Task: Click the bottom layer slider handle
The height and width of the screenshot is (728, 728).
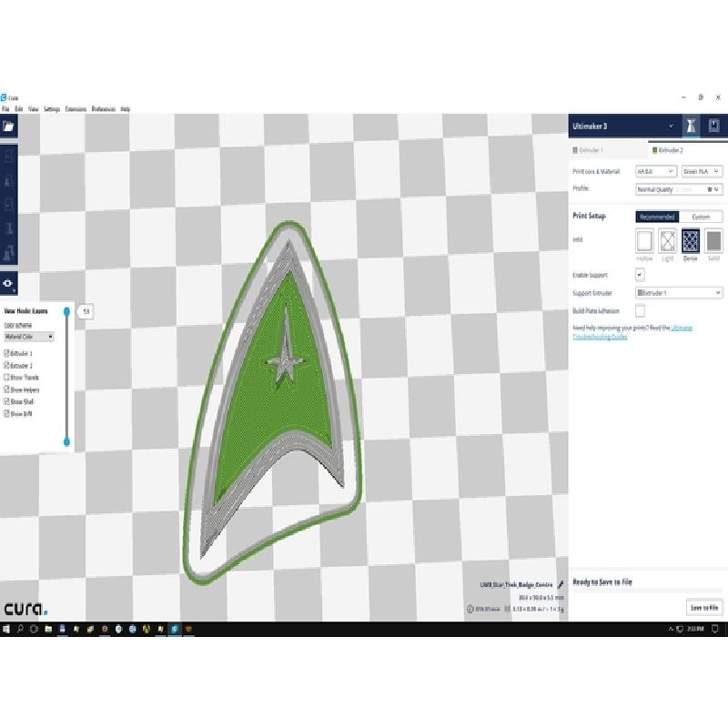Action: click(66, 441)
